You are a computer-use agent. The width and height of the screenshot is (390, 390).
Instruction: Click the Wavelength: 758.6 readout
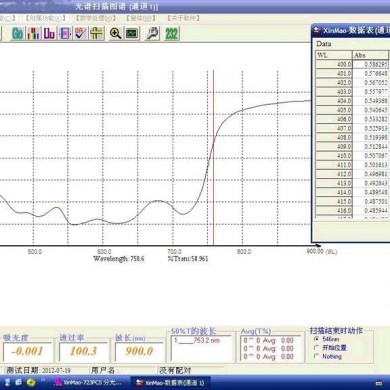[119, 258]
